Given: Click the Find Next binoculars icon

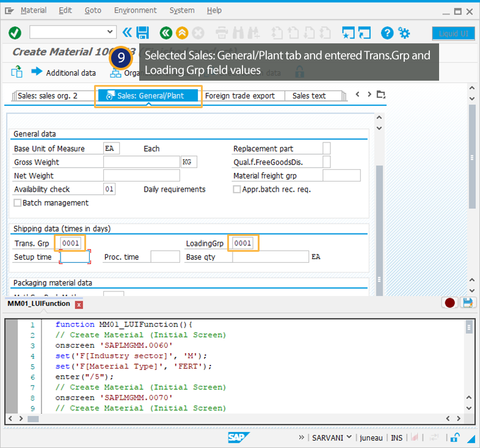Looking at the screenshot, I should [x=254, y=33].
